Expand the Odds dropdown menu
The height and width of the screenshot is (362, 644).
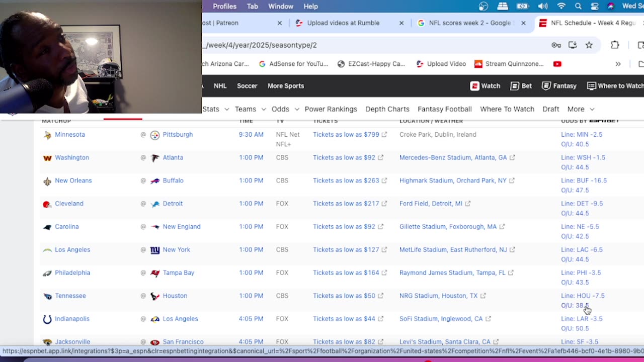(x=285, y=109)
